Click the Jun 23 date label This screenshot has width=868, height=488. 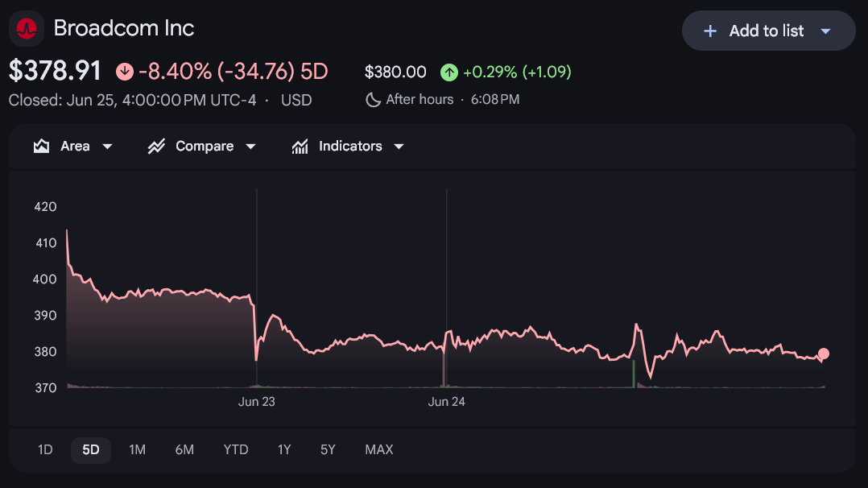click(x=256, y=402)
